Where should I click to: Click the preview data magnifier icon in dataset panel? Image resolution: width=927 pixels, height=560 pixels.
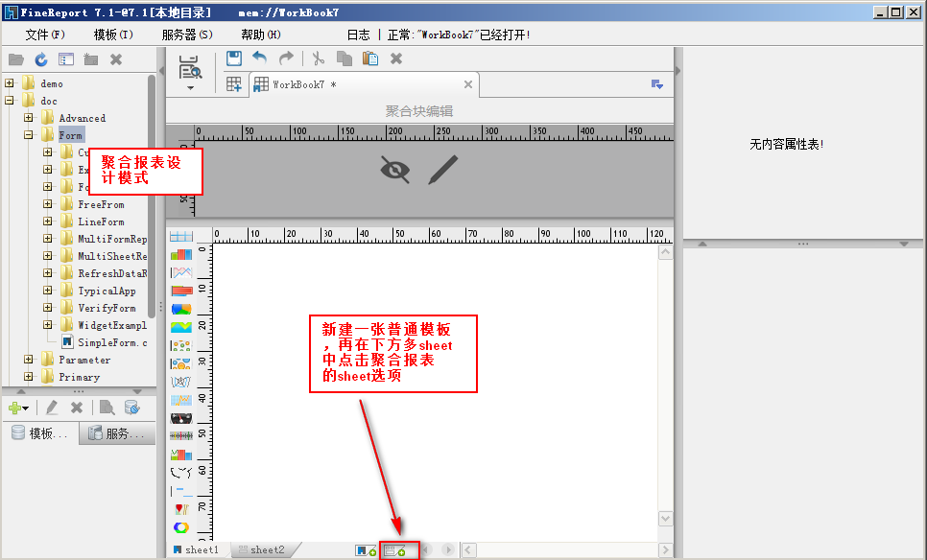point(107,408)
